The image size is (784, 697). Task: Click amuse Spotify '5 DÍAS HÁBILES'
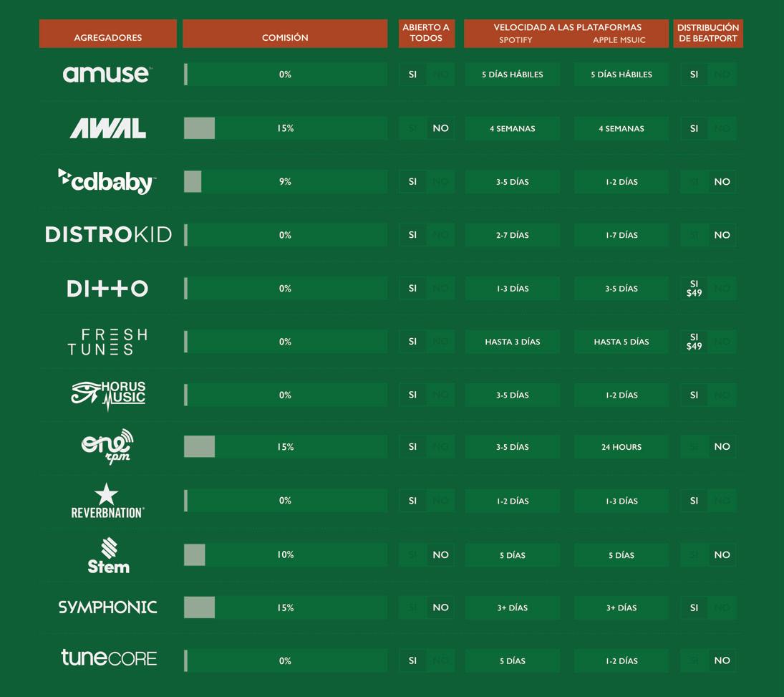(513, 74)
